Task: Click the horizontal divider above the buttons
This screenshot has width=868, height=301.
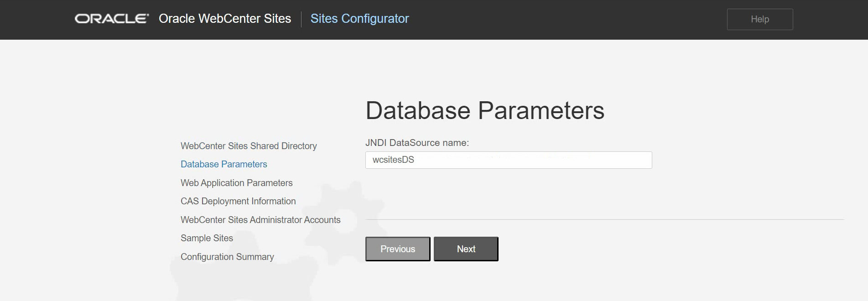Action: pos(604,220)
